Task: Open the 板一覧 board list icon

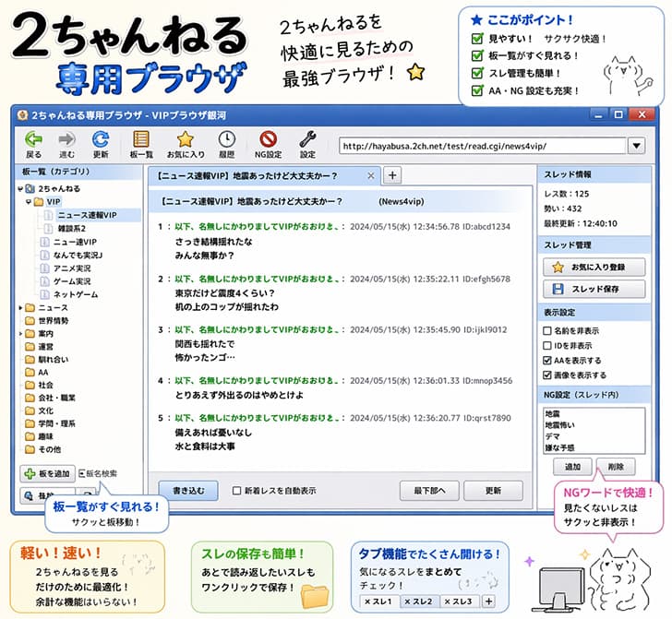Action: click(141, 139)
